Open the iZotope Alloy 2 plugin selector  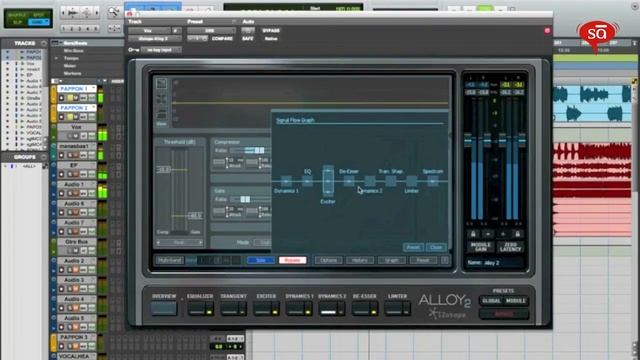pyautogui.click(x=155, y=39)
